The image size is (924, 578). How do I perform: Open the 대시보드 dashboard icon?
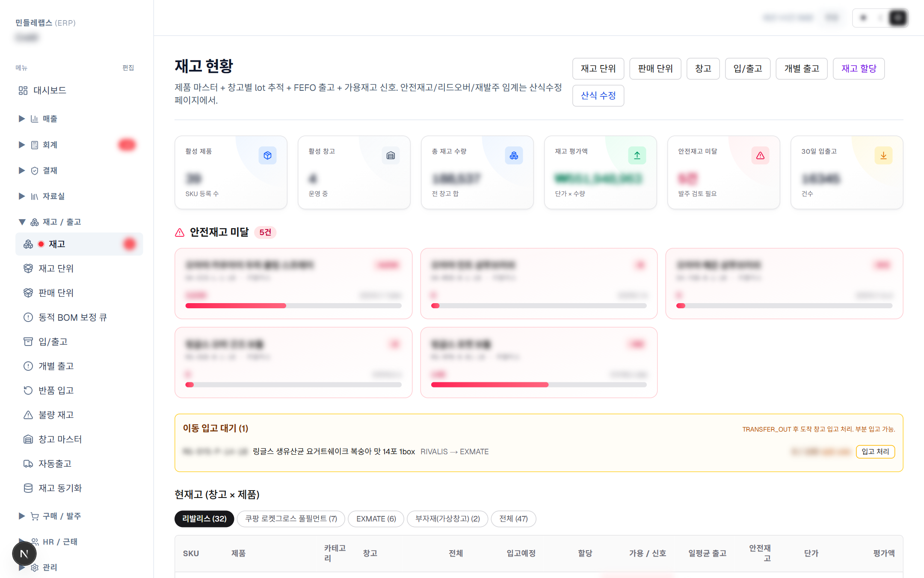pyautogui.click(x=23, y=90)
